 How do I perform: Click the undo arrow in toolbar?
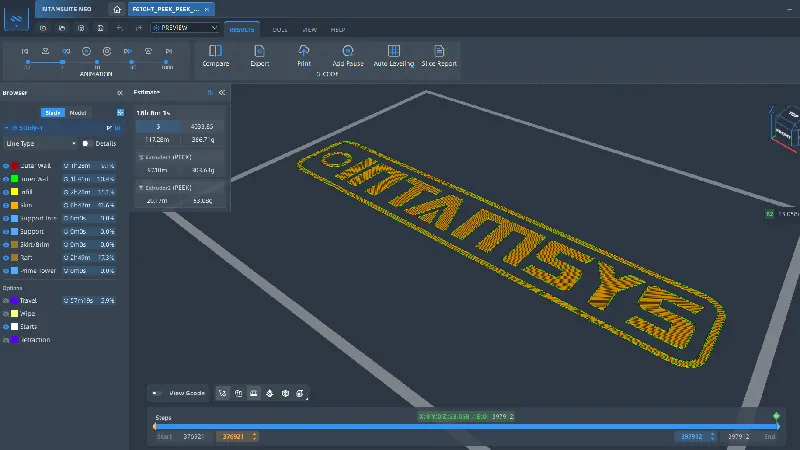coord(119,28)
